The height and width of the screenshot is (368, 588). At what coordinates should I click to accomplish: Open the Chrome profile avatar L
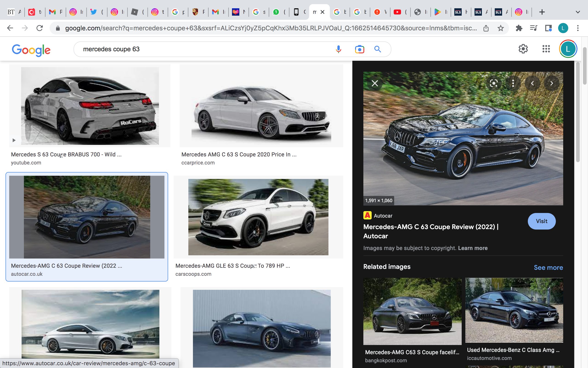[x=563, y=28]
